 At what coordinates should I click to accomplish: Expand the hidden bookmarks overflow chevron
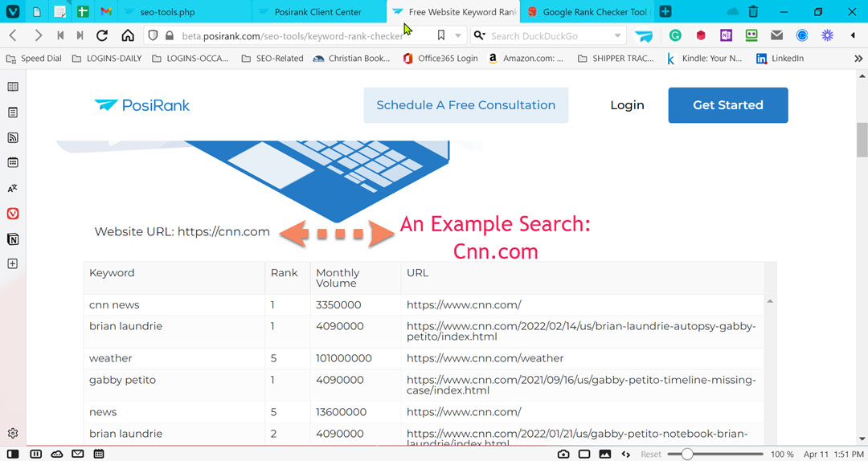858,59
